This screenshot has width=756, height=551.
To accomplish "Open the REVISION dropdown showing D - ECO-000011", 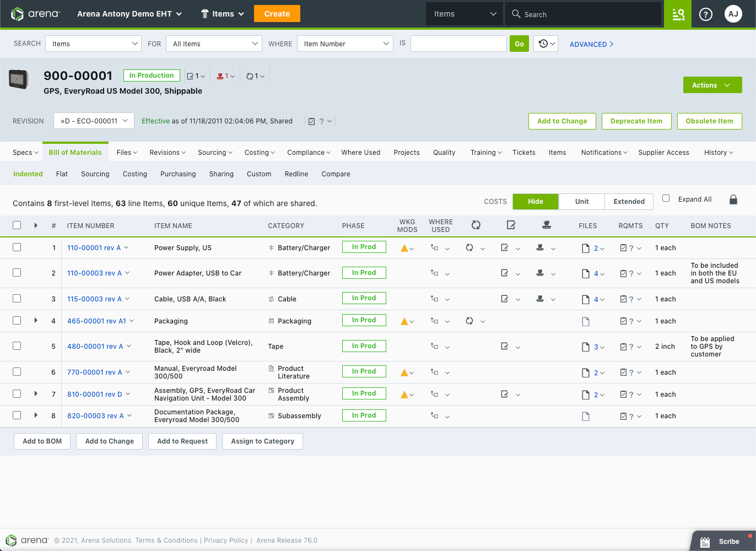I will tap(93, 121).
